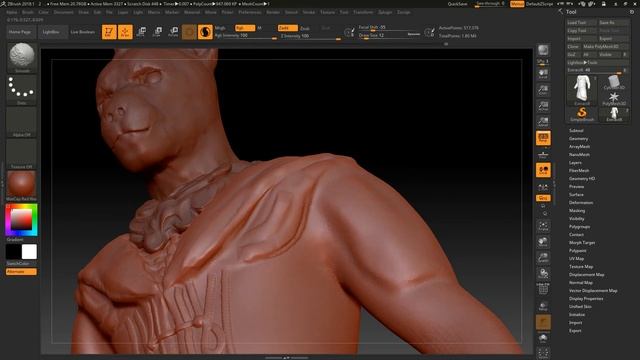Open the Zplugin menu
640x360 pixels.
pyautogui.click(x=385, y=12)
